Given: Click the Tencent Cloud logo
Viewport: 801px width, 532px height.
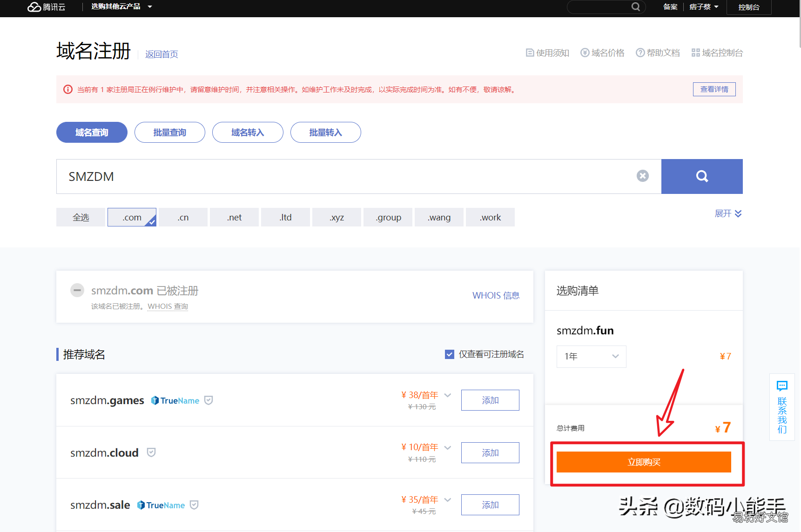Looking at the screenshot, I should [x=47, y=7].
